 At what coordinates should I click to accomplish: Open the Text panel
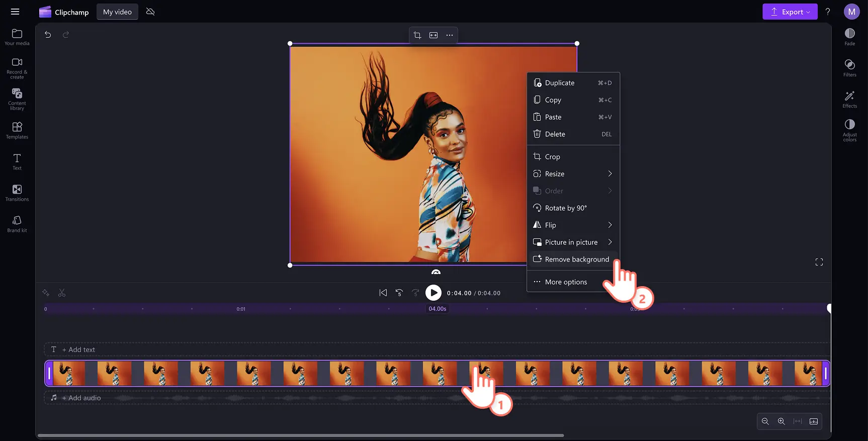[x=17, y=161]
